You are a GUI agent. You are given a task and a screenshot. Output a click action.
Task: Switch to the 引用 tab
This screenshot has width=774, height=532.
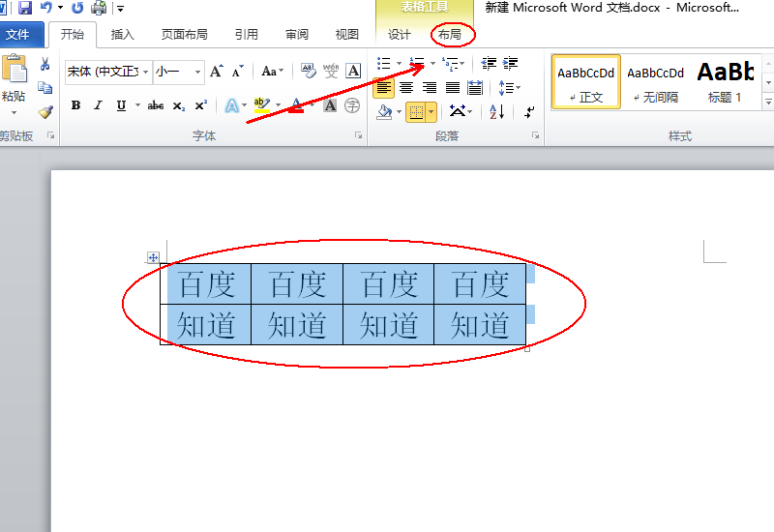pyautogui.click(x=246, y=35)
